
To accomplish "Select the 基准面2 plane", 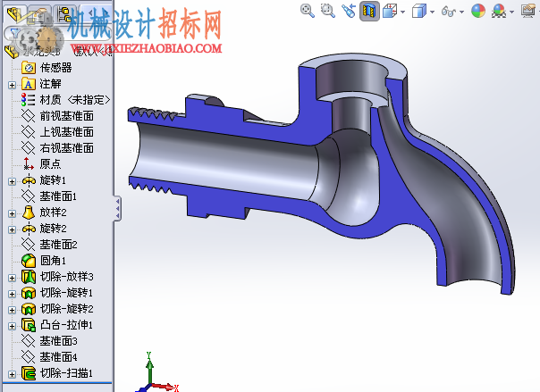I will (49, 245).
